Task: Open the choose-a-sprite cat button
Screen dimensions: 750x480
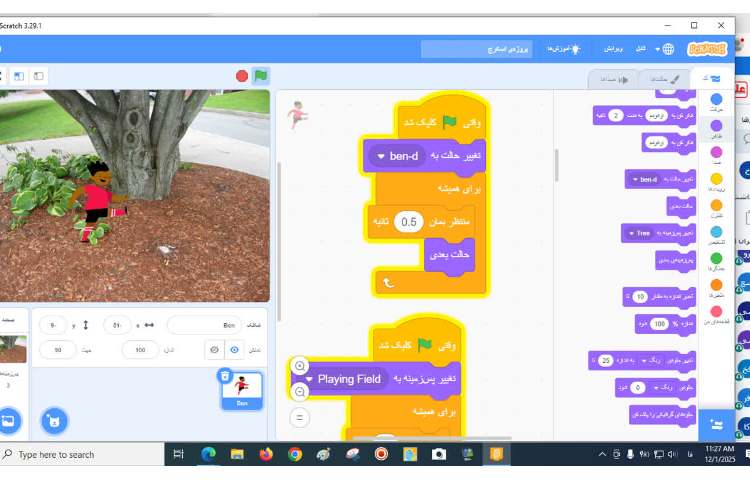Action: (x=54, y=420)
